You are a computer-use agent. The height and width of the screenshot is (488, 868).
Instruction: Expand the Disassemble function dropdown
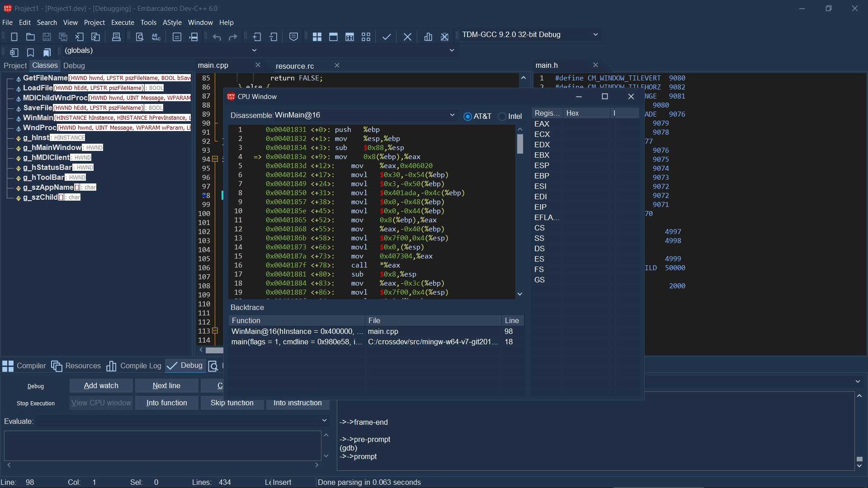(x=452, y=115)
